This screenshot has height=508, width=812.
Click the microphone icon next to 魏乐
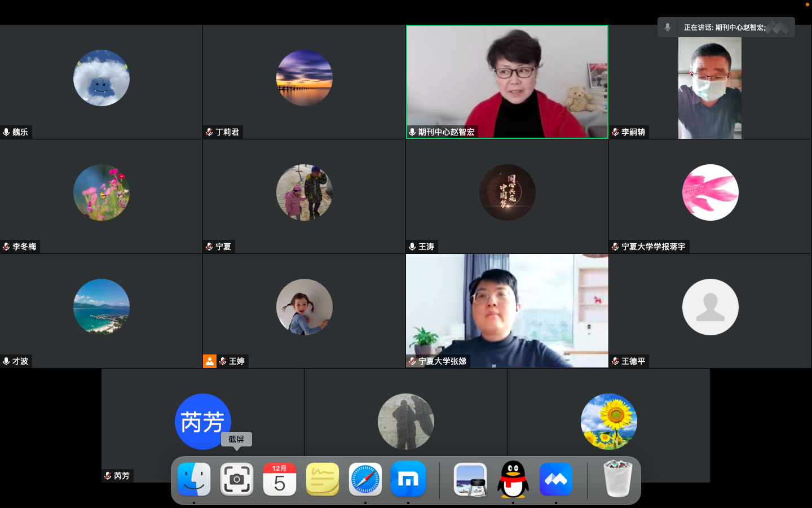point(6,132)
